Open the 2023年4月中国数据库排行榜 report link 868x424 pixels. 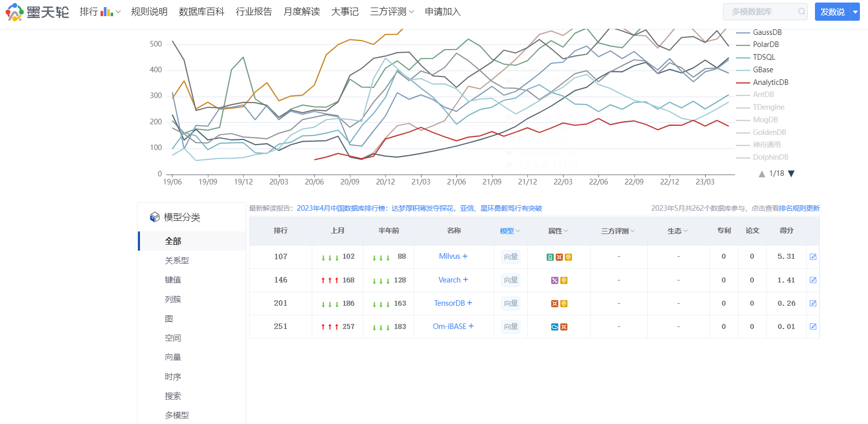(x=419, y=208)
